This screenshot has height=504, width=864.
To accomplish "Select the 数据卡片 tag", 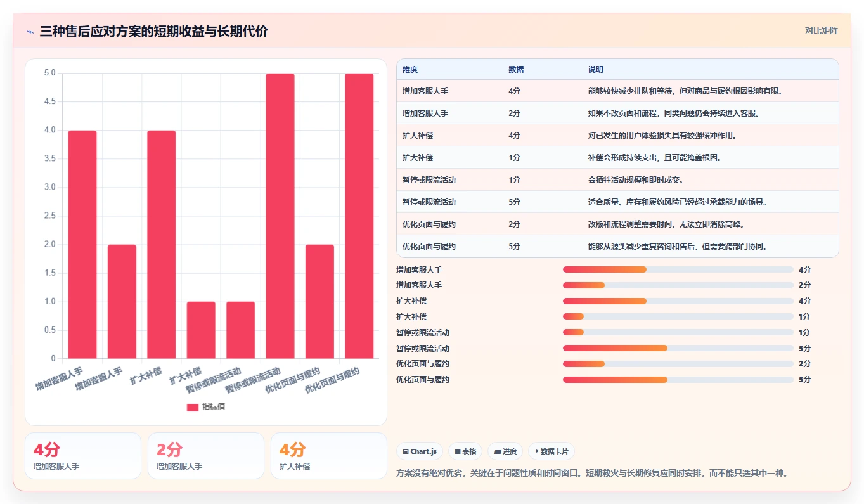I will (x=551, y=451).
